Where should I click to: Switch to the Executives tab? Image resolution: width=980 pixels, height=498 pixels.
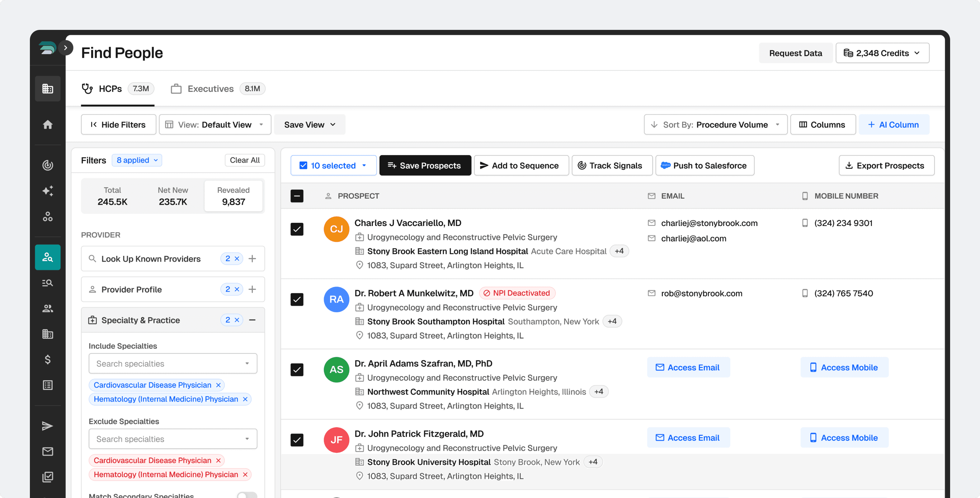218,89
